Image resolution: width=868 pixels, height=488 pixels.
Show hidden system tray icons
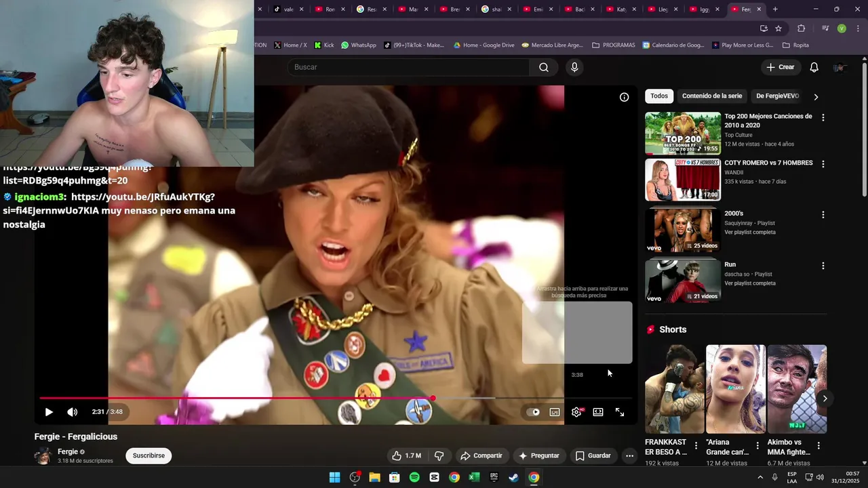click(x=759, y=477)
